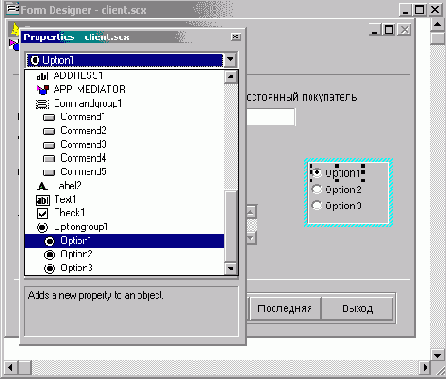The image size is (446, 379).
Task: Click the object list scrollbar thumb
Action: coord(231,226)
